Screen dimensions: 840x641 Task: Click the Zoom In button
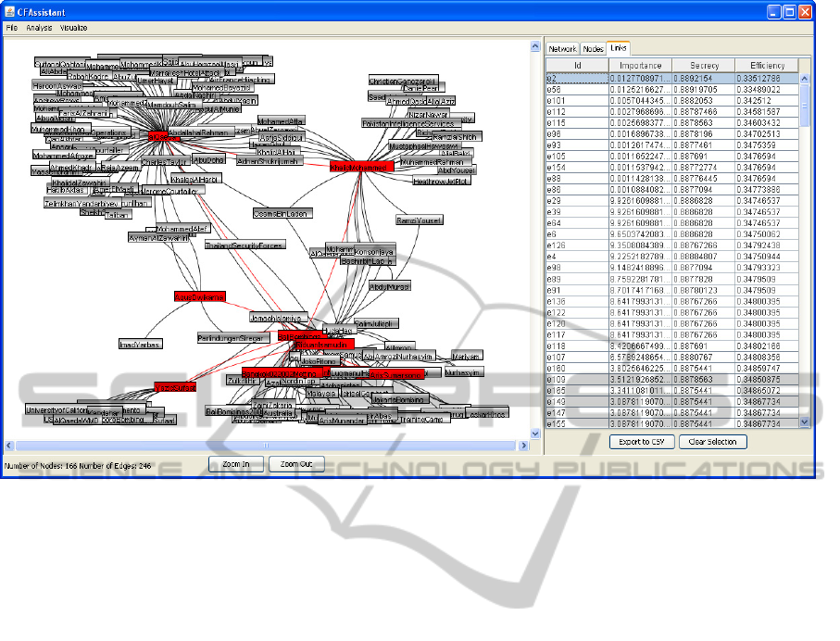coord(236,464)
